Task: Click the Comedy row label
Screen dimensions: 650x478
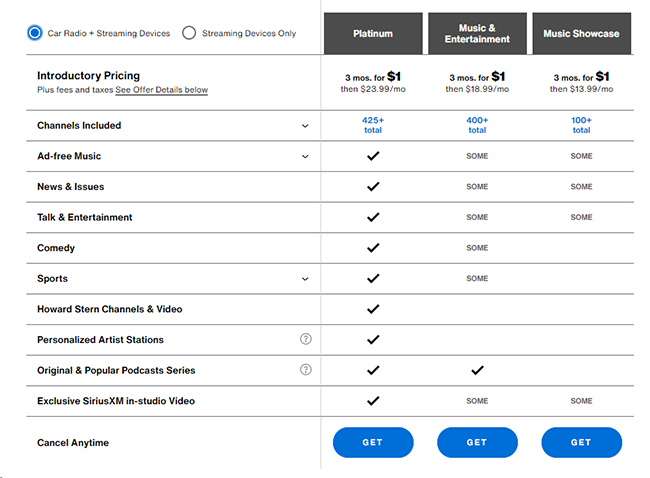Action: 56,248
